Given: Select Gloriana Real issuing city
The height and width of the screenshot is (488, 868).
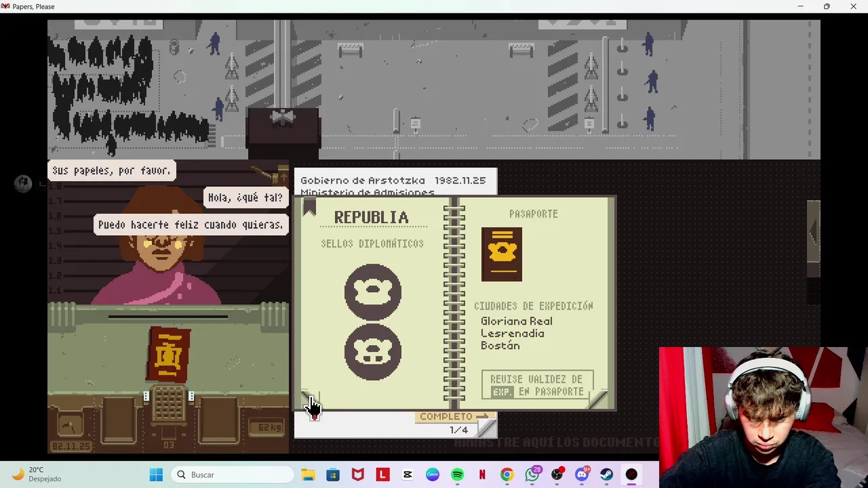Looking at the screenshot, I should coord(517,321).
